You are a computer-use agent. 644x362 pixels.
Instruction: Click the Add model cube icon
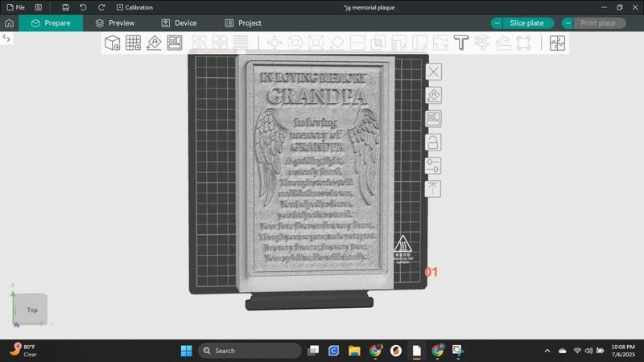112,43
